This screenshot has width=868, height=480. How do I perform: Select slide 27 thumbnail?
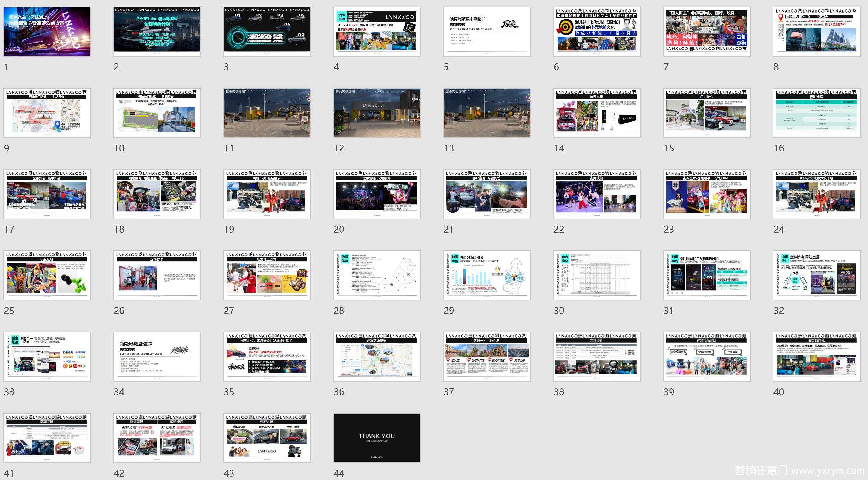point(267,275)
